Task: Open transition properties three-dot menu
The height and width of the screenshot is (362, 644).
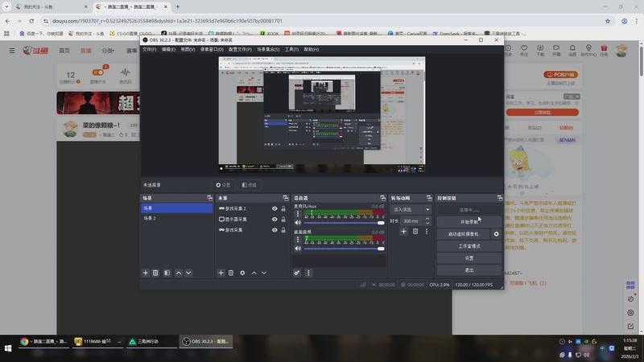Action: click(x=427, y=232)
